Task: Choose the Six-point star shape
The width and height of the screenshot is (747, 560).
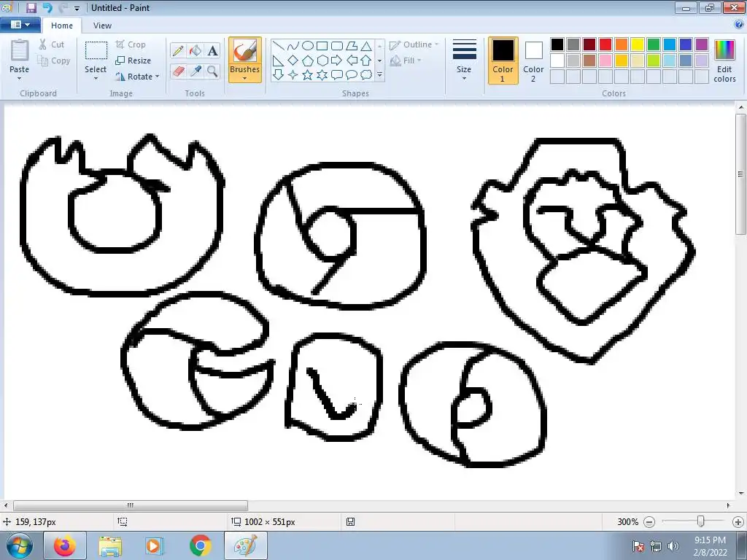Action: point(322,75)
